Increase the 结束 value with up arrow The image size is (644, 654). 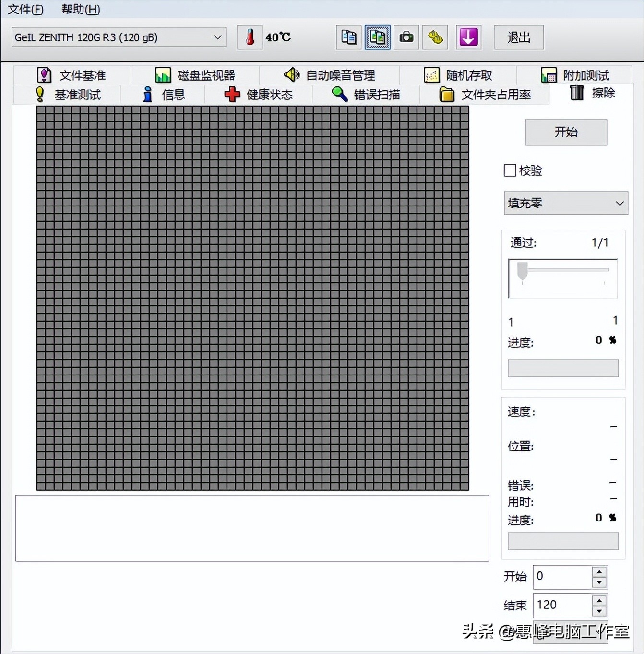tap(599, 600)
